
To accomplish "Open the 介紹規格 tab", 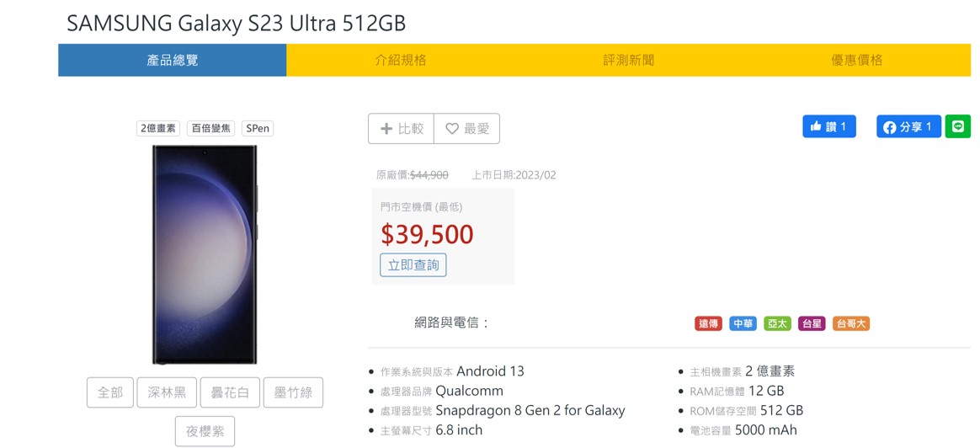I will click(x=401, y=60).
